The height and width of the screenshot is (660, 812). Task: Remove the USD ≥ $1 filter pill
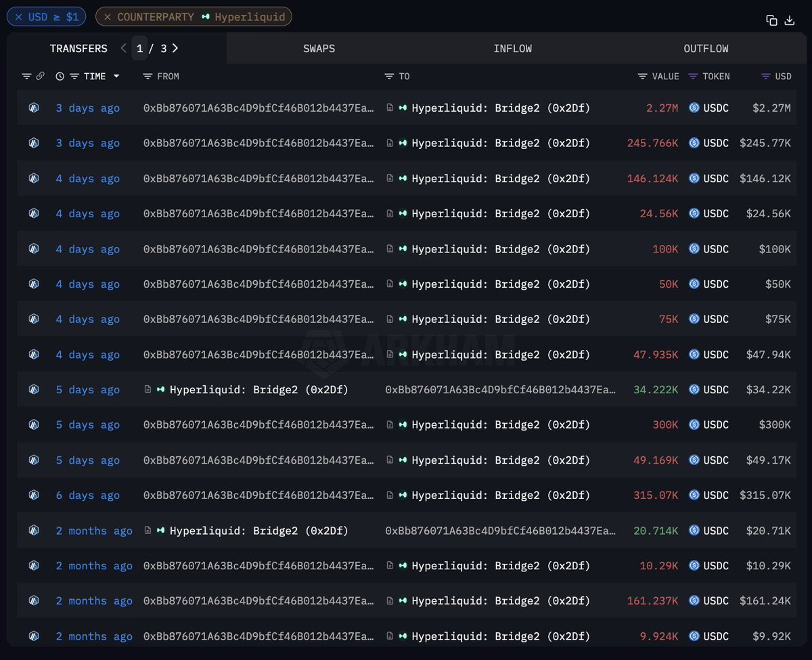tap(18, 16)
